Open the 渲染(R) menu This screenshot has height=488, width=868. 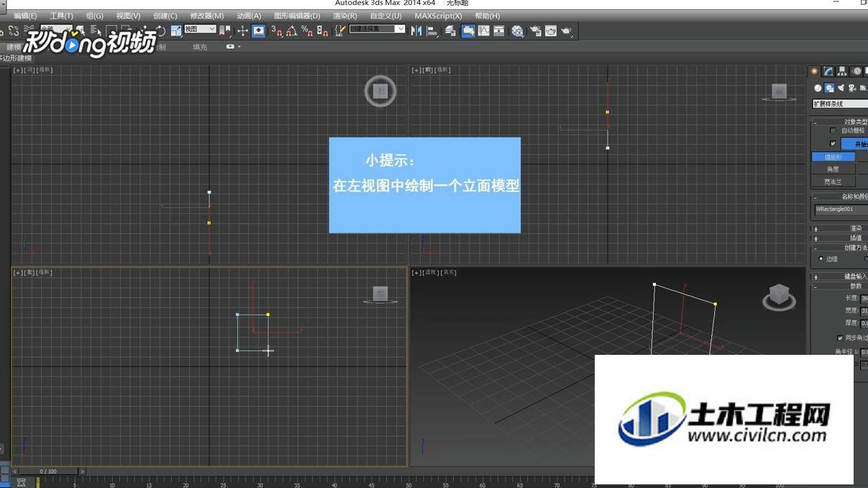[345, 16]
